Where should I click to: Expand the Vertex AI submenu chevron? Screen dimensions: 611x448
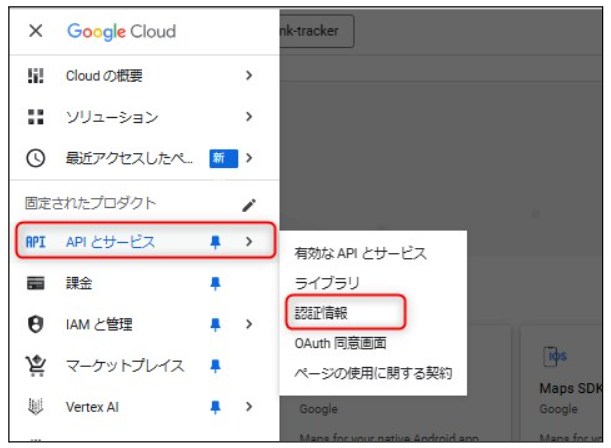(x=249, y=407)
